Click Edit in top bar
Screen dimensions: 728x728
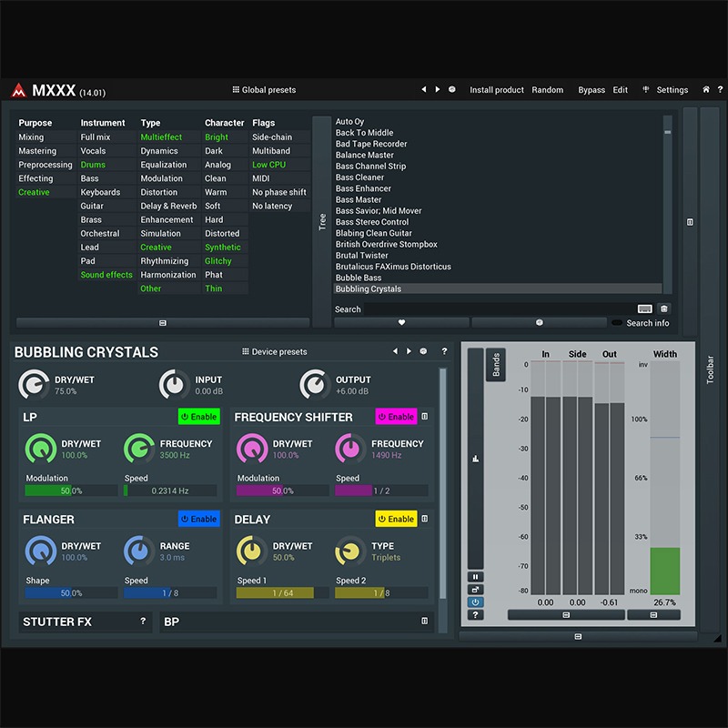620,89
